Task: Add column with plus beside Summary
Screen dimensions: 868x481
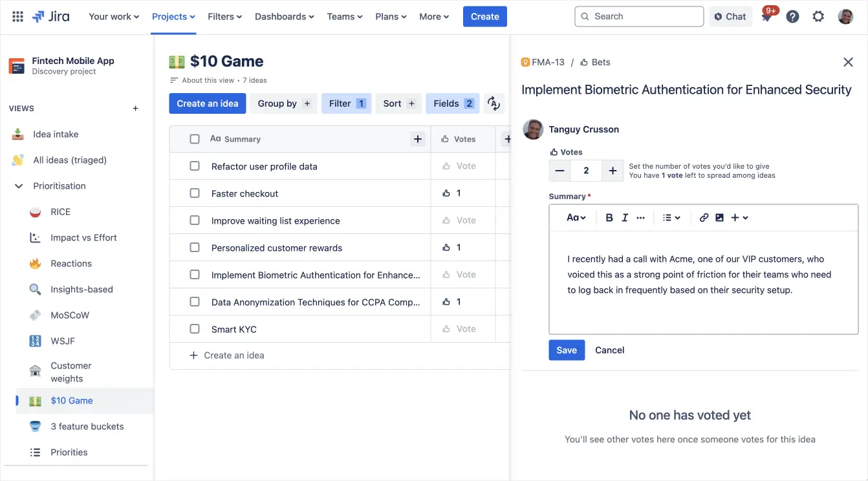Action: point(418,139)
